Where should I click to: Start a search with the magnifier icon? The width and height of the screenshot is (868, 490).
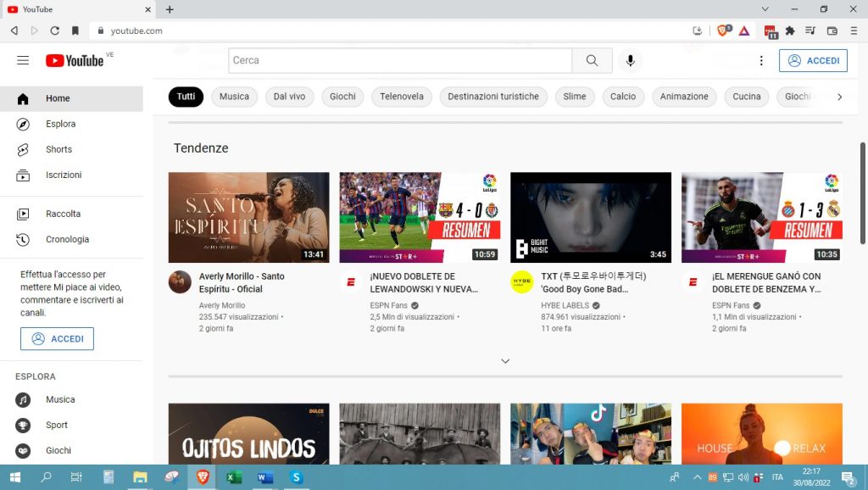[592, 60]
